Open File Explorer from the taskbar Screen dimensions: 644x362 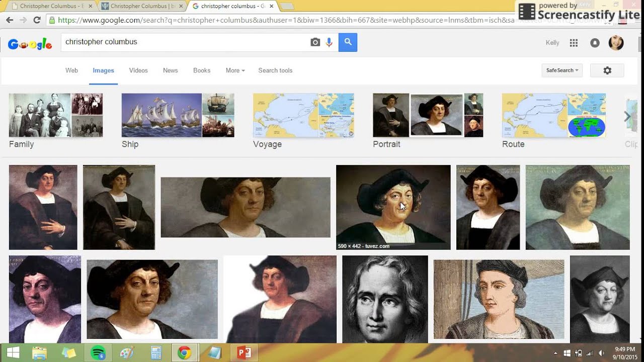click(39, 353)
